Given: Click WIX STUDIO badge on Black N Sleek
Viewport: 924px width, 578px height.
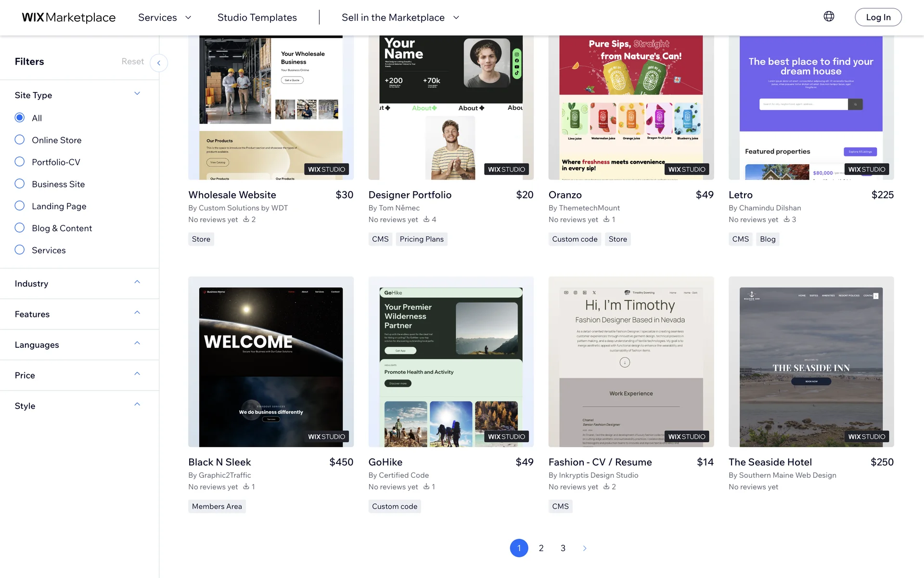Looking at the screenshot, I should click(326, 436).
